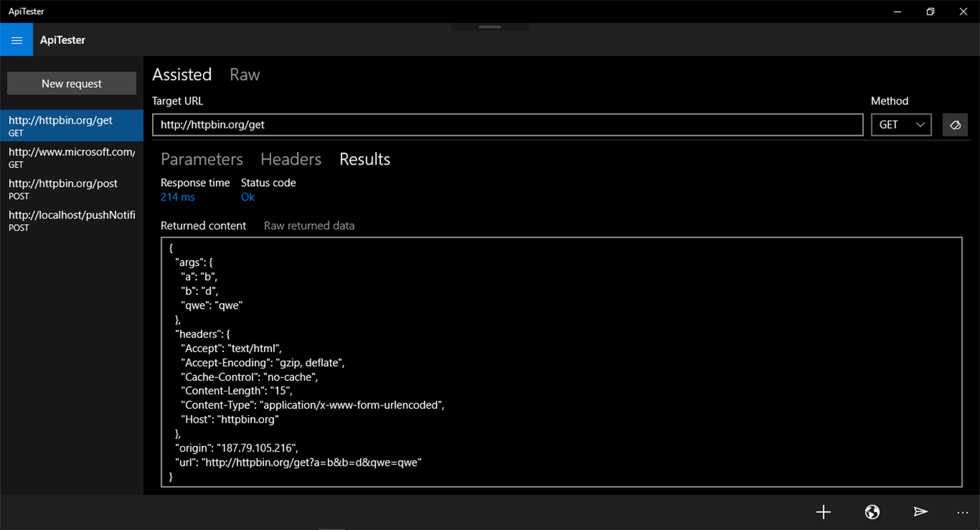Open the Headers tab
The image size is (980, 530).
291,159
